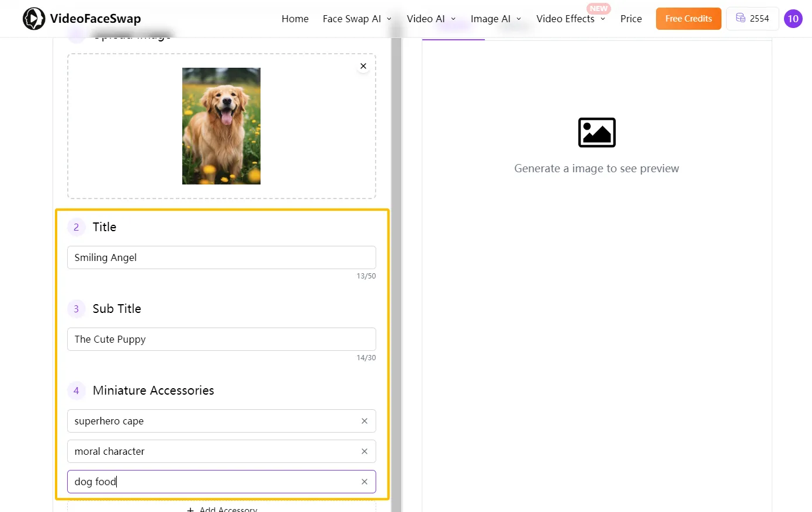Click the credits coin icon
This screenshot has height=512, width=812.
pyautogui.click(x=740, y=18)
